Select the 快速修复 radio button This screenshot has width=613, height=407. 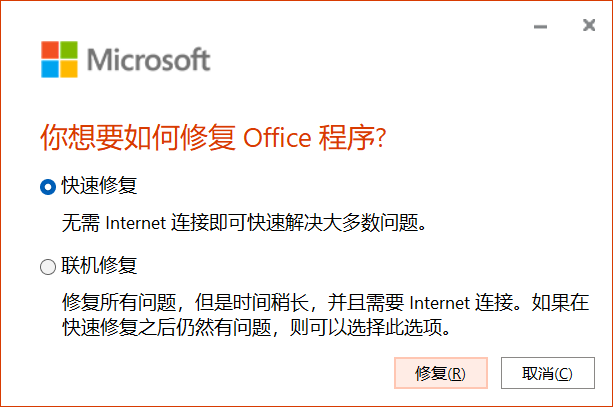(x=48, y=186)
